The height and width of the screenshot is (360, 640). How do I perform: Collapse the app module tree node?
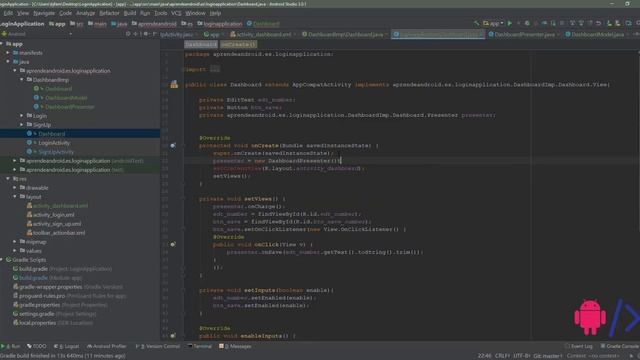(2, 44)
